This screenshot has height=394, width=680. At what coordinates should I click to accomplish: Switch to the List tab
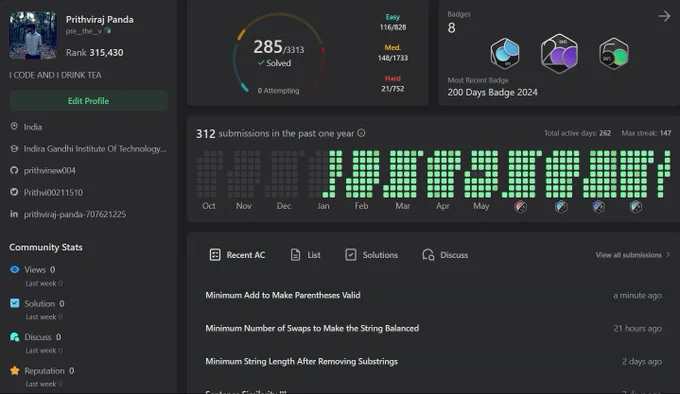tap(305, 255)
